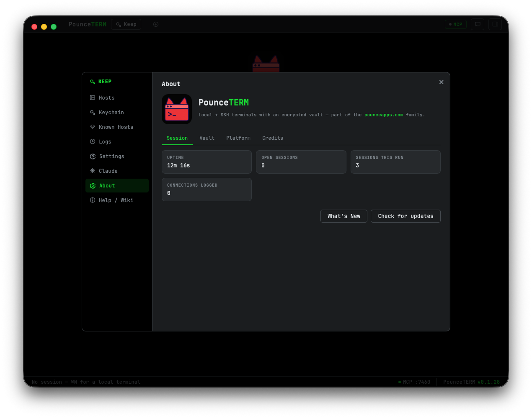Switch to the Vault tab
This screenshot has width=532, height=418.
tap(207, 138)
